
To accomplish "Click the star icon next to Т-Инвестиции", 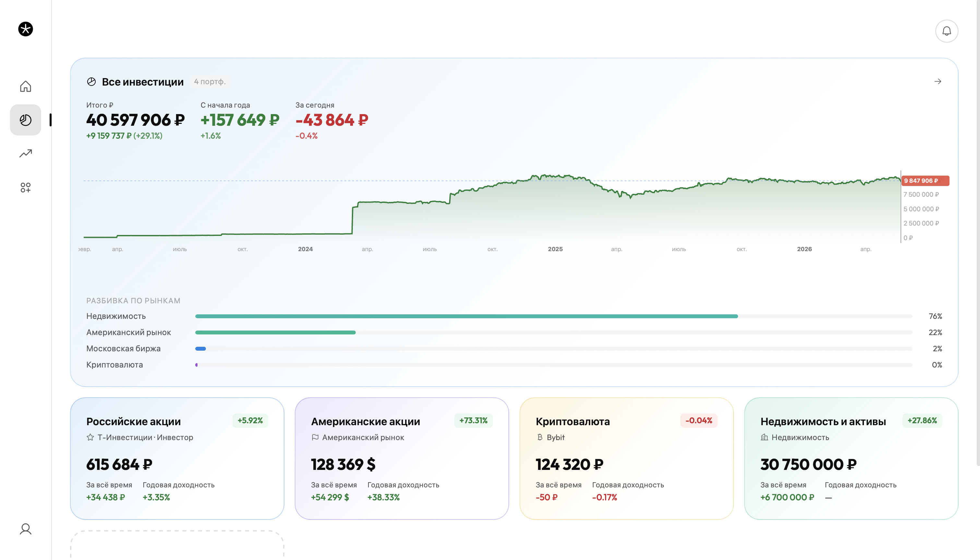I will coord(90,437).
